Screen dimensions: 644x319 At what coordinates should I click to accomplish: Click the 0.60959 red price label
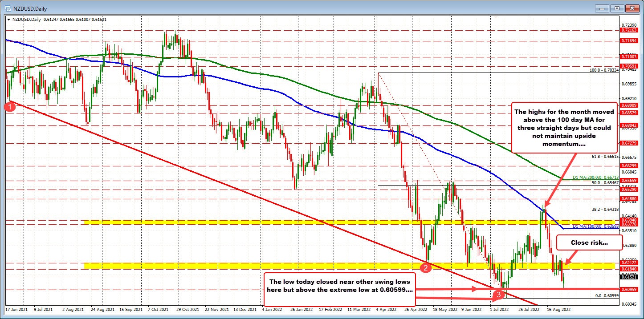[x=628, y=289]
